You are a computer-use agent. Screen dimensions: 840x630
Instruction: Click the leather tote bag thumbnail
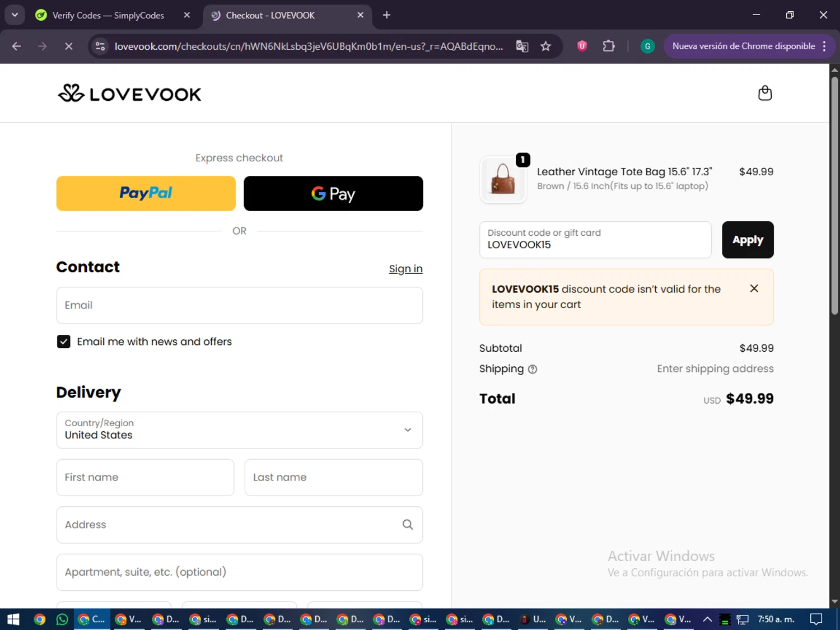point(503,179)
